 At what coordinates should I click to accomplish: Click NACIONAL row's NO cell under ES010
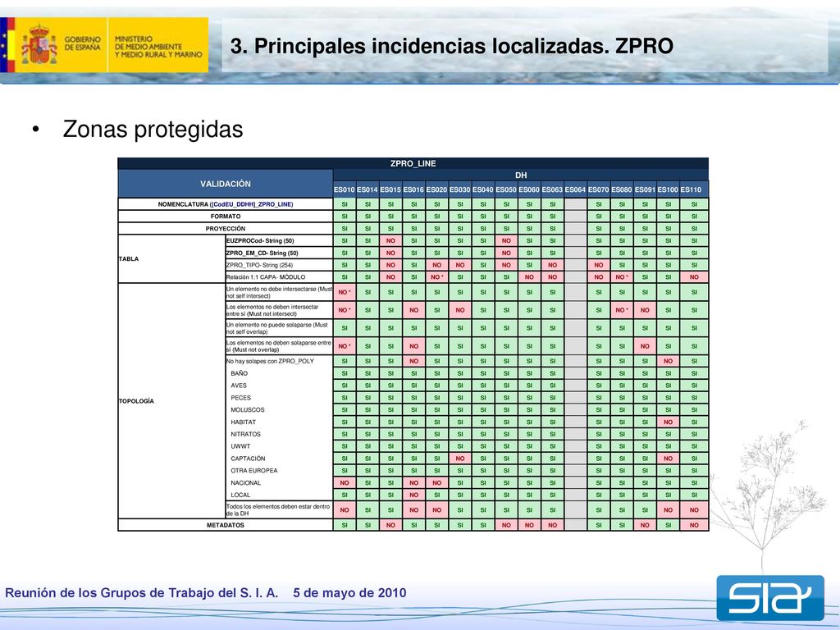[x=345, y=483]
